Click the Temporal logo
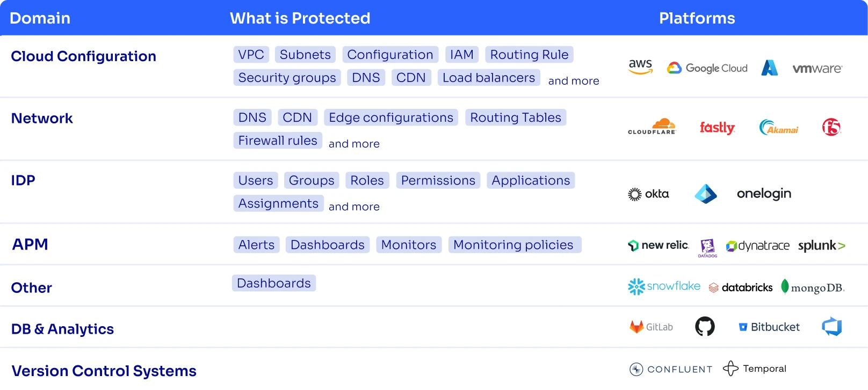The image size is (868, 390). click(754, 369)
